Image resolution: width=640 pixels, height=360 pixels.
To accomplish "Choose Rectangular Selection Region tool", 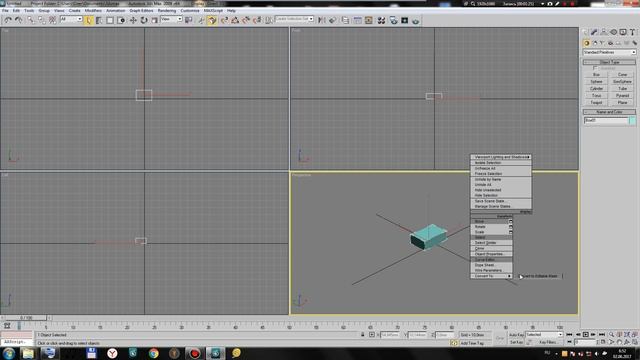I will point(110,20).
